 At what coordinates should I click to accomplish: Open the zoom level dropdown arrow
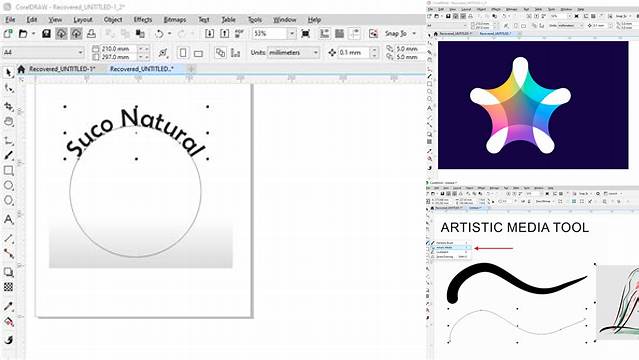point(292,33)
